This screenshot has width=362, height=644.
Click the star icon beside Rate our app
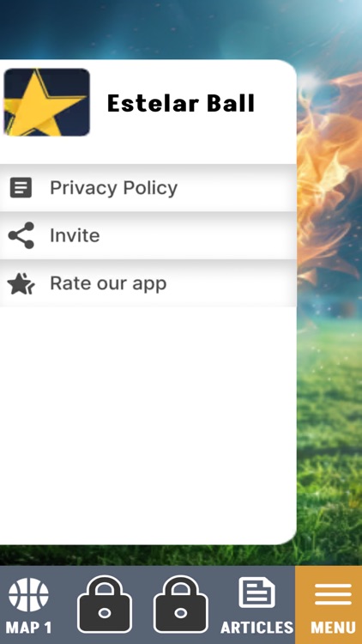point(21,283)
